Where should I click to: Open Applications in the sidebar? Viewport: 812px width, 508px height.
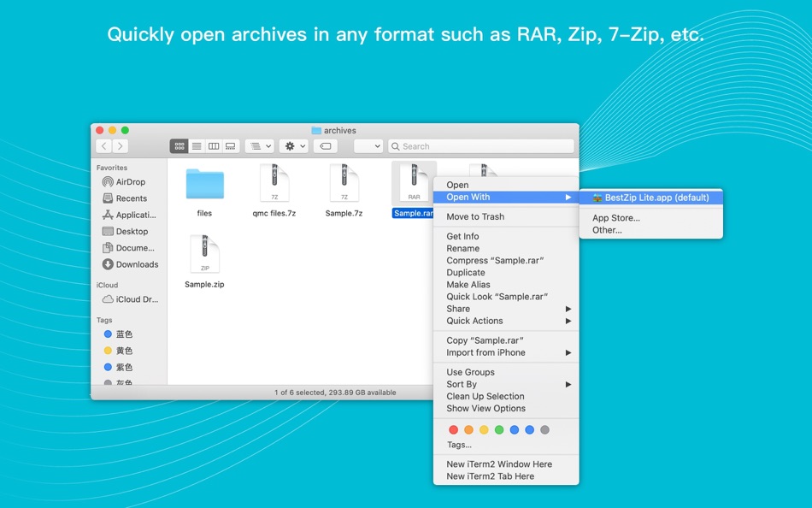click(129, 215)
